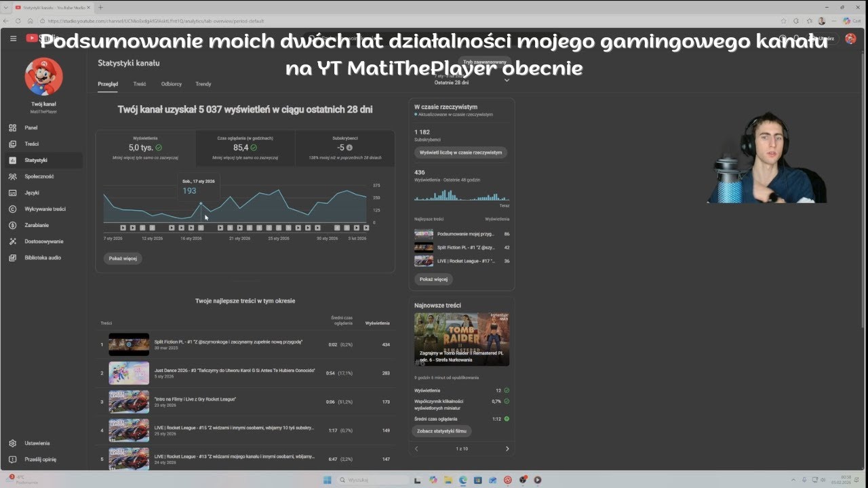The width and height of the screenshot is (868, 488).
Task: Switch to the Przegląd tab
Action: tap(108, 84)
